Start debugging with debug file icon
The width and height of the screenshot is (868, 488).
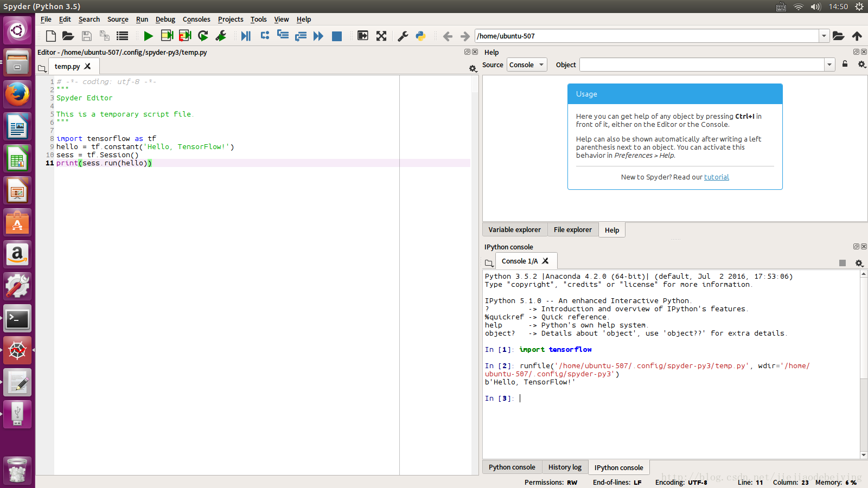[246, 36]
